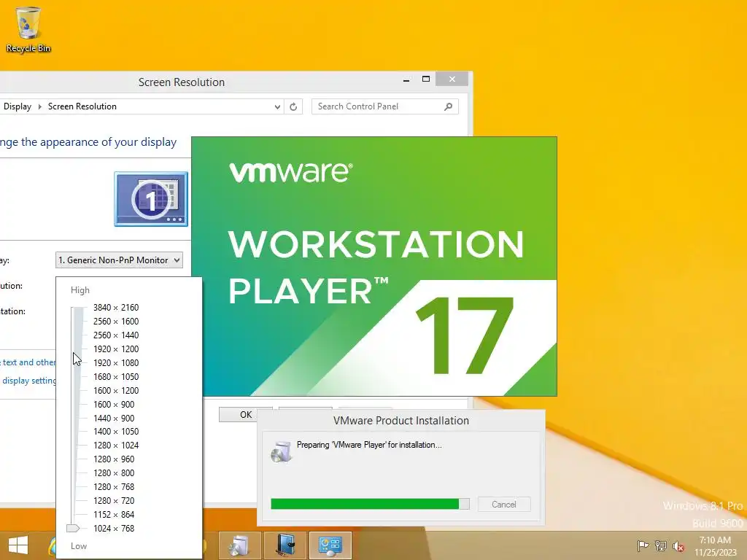Image resolution: width=747 pixels, height=560 pixels.
Task: Choose 3840 × 2160 resolution
Action: 116,308
